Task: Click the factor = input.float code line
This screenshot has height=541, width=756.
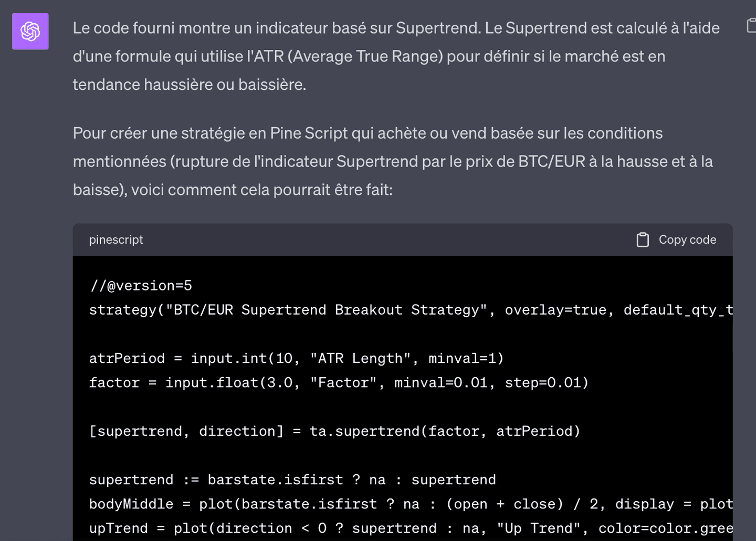Action: (339, 382)
